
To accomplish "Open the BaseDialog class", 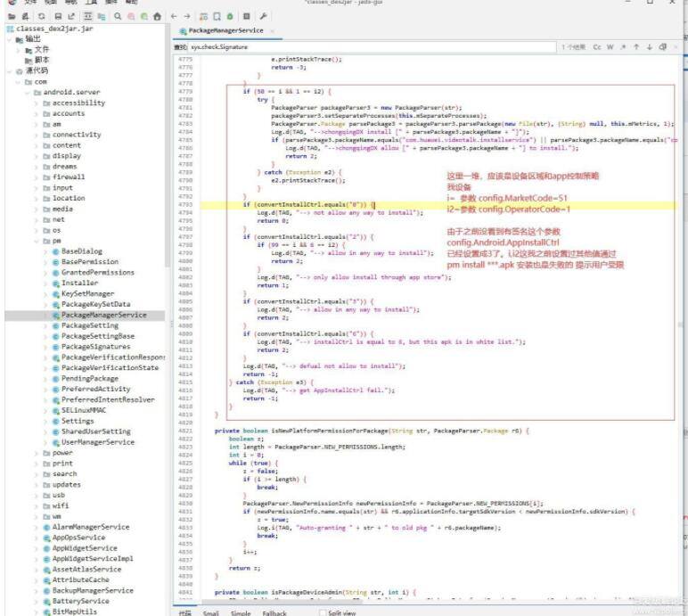I will coord(78,251).
